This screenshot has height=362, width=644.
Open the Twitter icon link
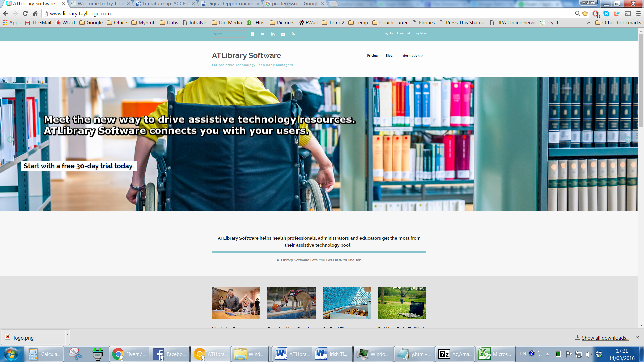(263, 34)
